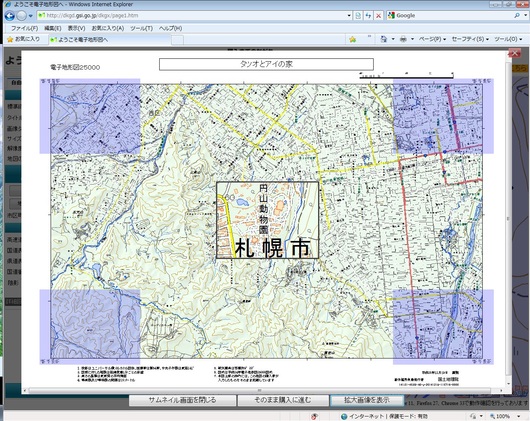Expand the zoom level dropdown arrow
530x421 pixels.
519,416
